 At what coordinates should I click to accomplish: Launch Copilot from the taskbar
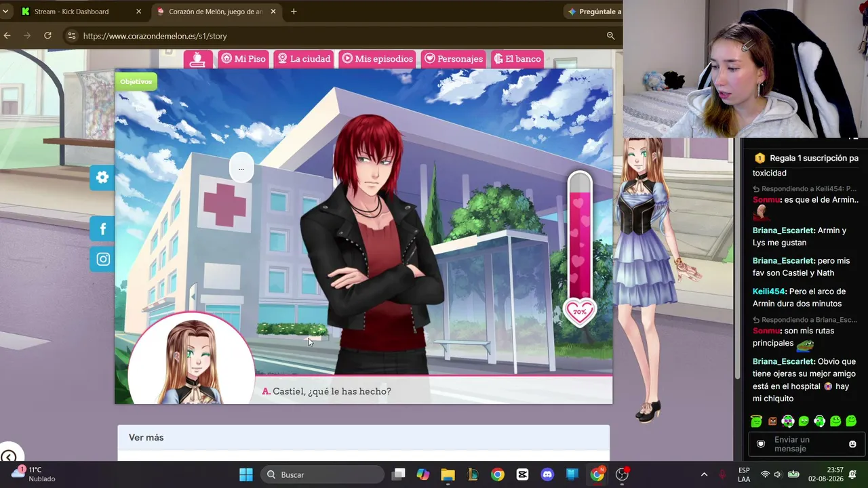coord(423,474)
